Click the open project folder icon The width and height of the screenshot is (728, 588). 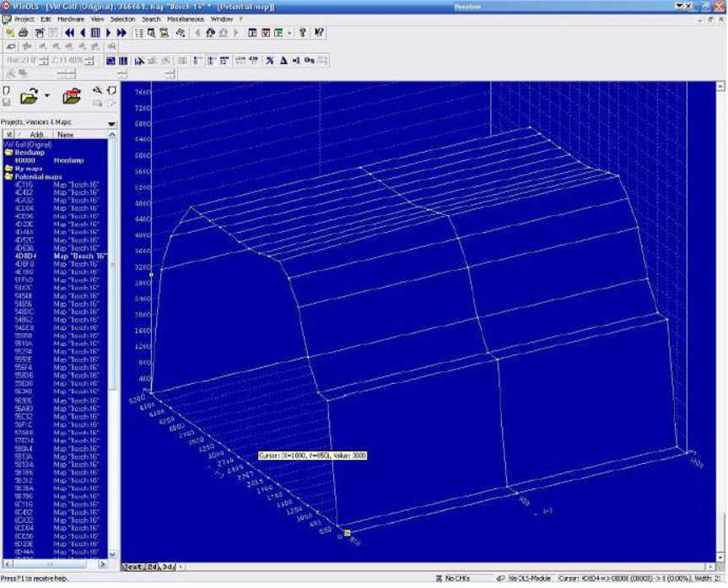[x=30, y=96]
